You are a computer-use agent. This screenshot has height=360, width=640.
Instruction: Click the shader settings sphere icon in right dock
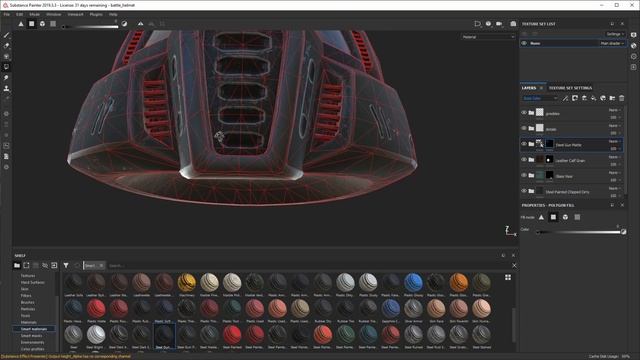pyautogui.click(x=633, y=46)
